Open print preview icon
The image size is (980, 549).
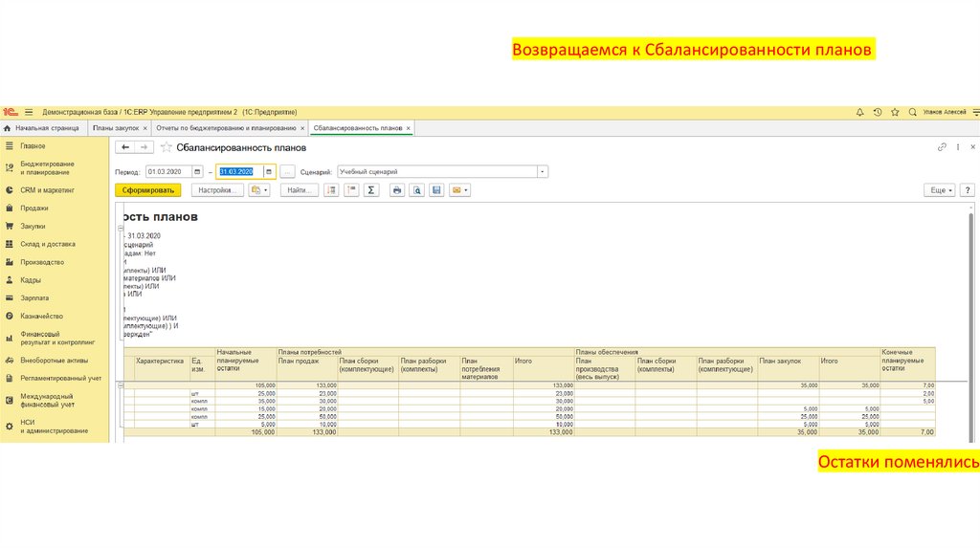coord(416,190)
